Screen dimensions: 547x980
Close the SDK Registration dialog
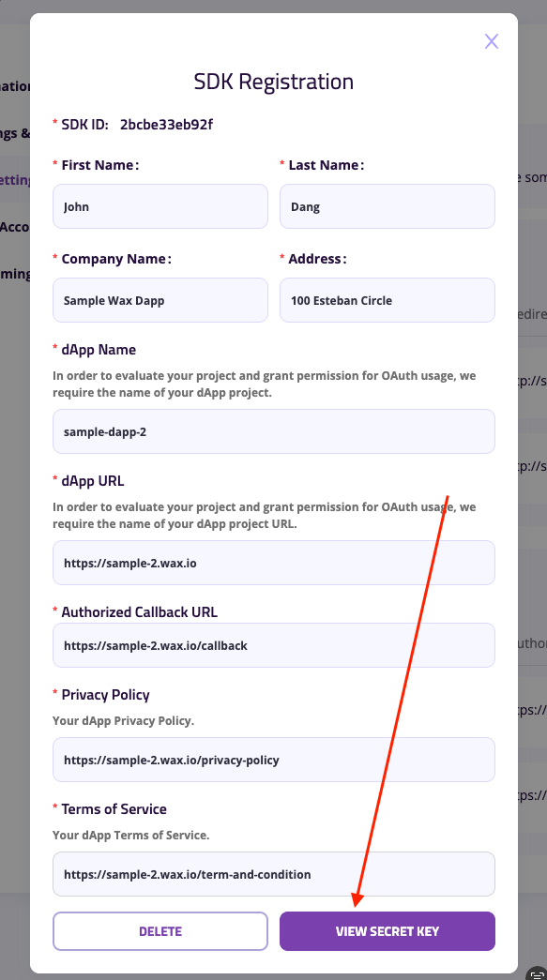click(x=492, y=41)
